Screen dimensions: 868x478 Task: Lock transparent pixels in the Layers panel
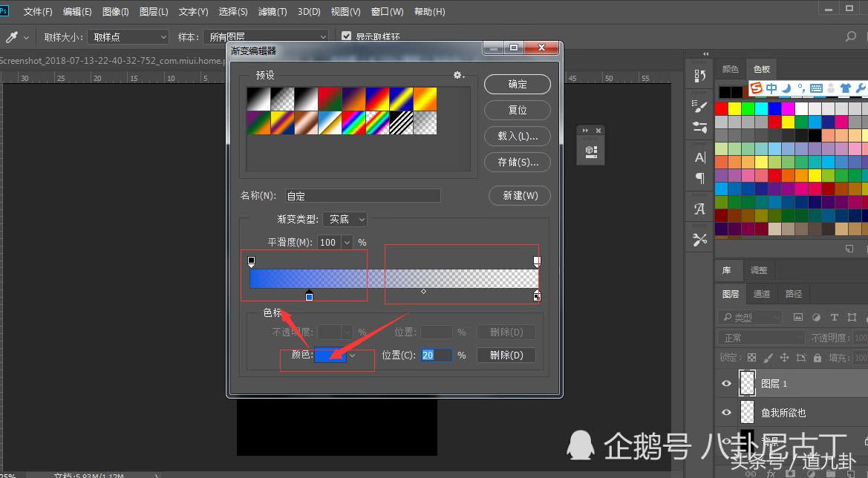coord(751,357)
